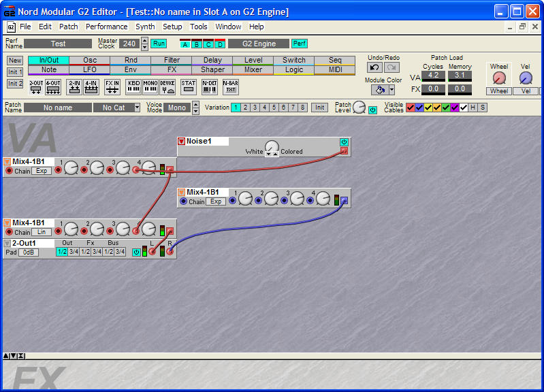544x392 pixels.
Task: Select the Mixer module tab
Action: tap(253, 69)
